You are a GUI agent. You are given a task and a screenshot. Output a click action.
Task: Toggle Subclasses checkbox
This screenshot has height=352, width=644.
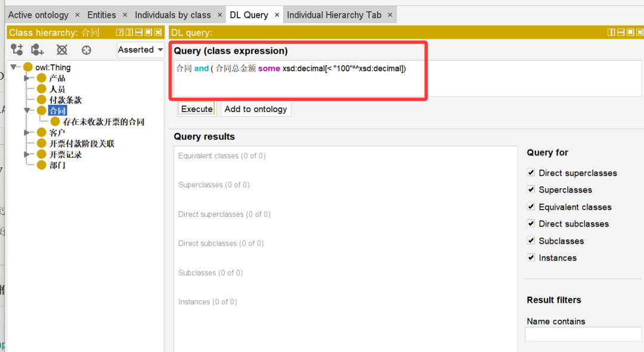(x=531, y=241)
